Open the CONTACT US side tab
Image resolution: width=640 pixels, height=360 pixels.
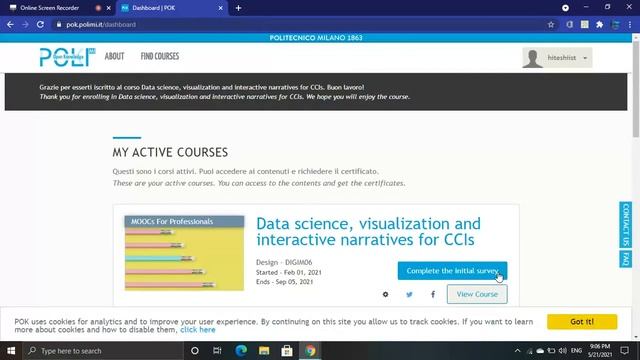(625, 224)
